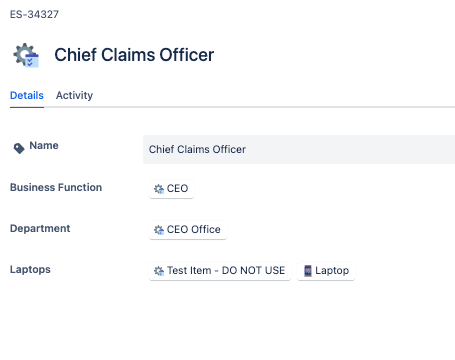
Task: Click the Name field containing Chief Claims Officer
Action: 299,149
